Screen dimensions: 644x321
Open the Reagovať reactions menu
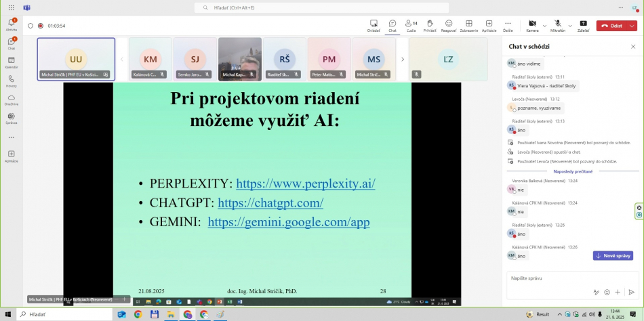(449, 25)
